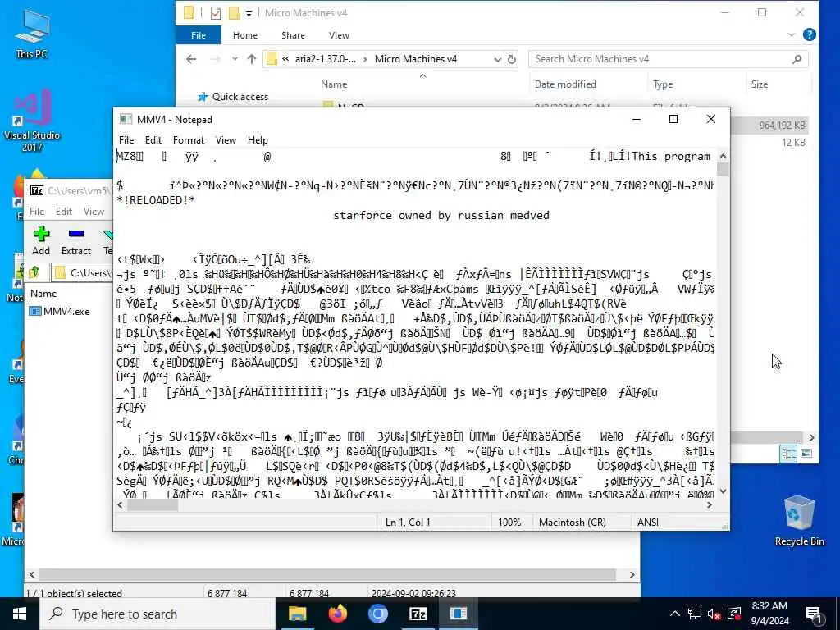Open recent locations dropdown in Explorer
Viewport: 840px width, 630px height.
tap(235, 59)
